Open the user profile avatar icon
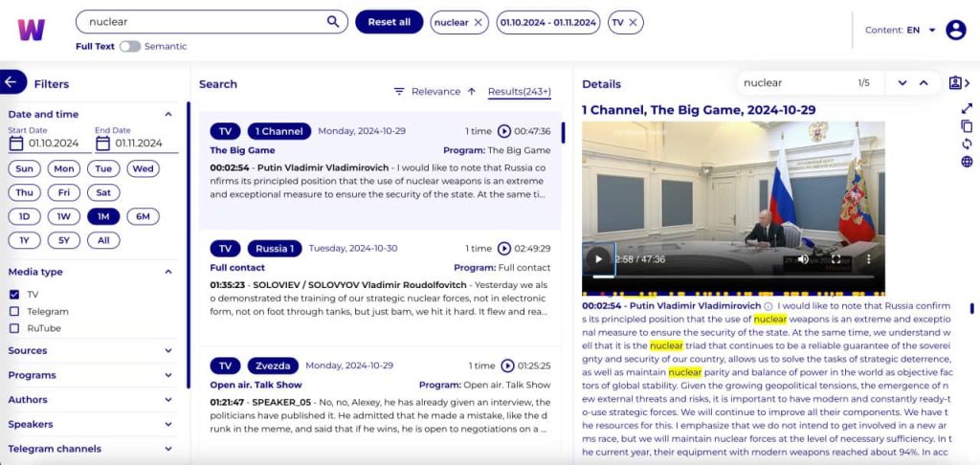The width and height of the screenshot is (980, 465). click(x=956, y=30)
